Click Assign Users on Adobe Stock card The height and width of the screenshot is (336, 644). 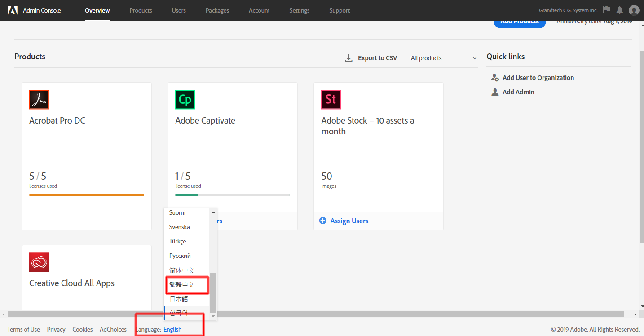pyautogui.click(x=349, y=221)
